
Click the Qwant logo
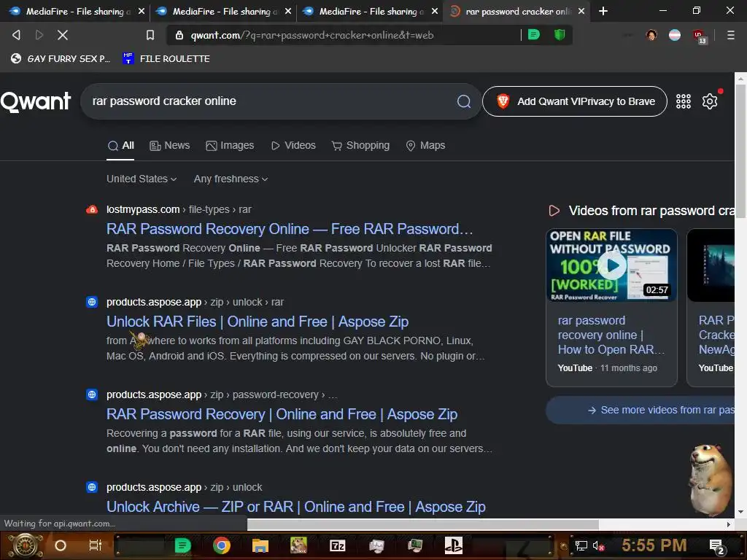click(35, 101)
